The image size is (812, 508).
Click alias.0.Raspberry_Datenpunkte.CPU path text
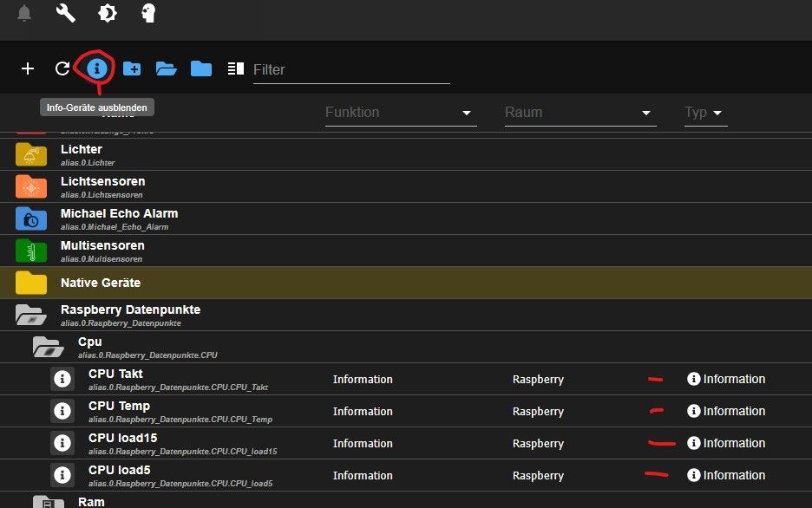[x=147, y=355]
